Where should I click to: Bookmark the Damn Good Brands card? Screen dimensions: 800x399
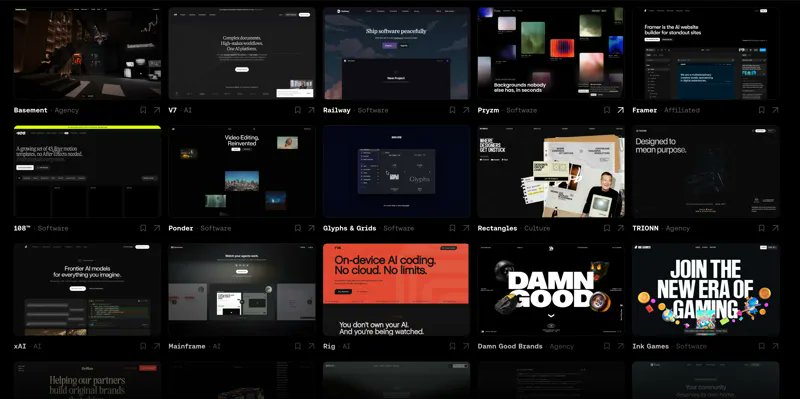607,346
